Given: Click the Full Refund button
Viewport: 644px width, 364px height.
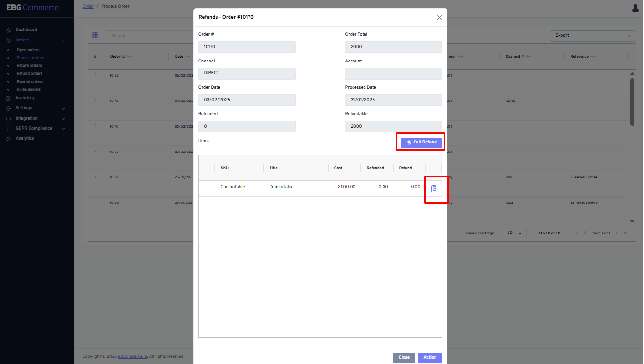Looking at the screenshot, I should click(x=421, y=142).
